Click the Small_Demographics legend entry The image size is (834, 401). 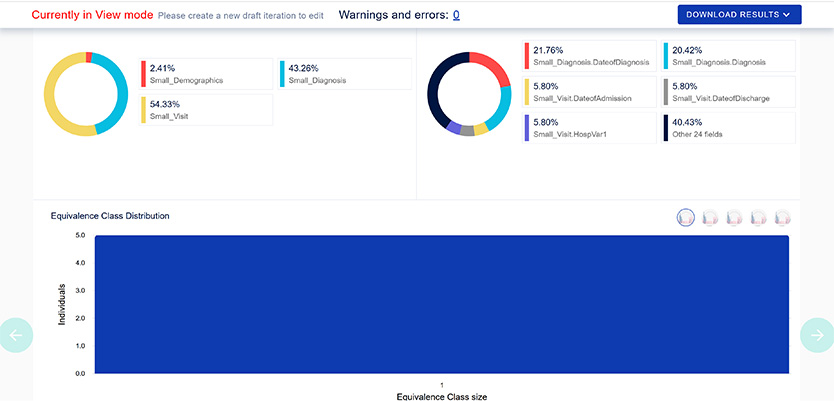(x=206, y=74)
